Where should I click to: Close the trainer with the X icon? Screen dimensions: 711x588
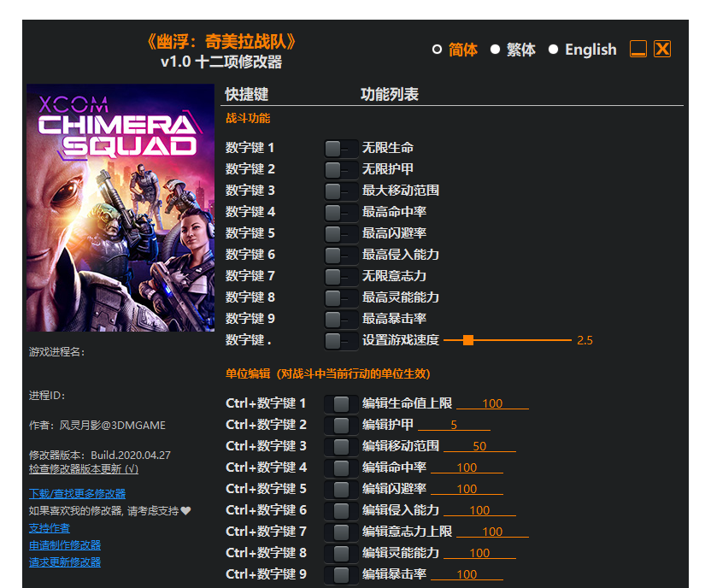point(662,49)
